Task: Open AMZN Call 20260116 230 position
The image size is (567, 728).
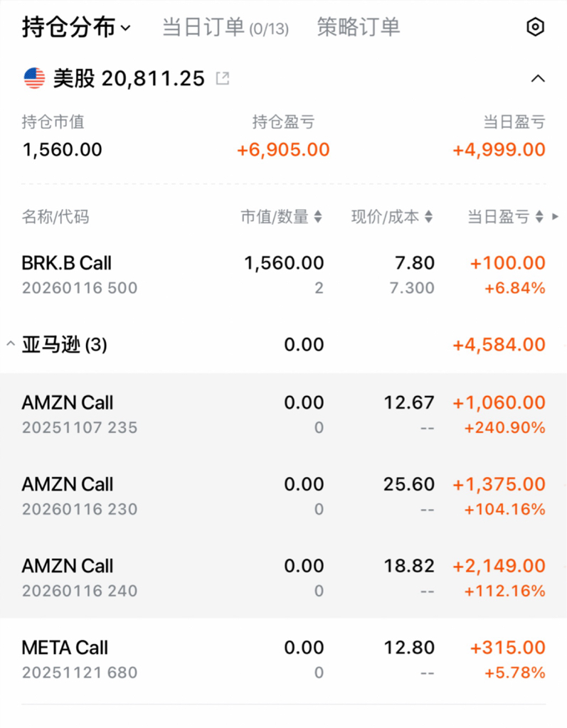Action: [283, 496]
